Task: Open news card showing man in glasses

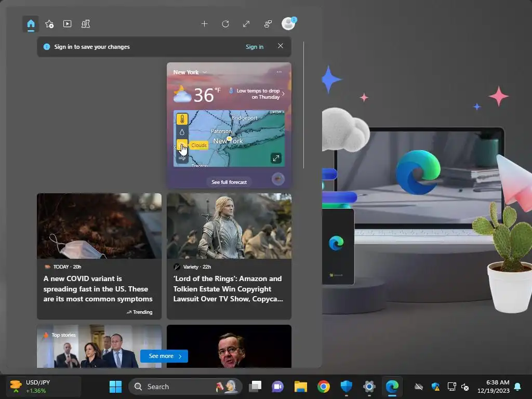Action: pyautogui.click(x=229, y=347)
